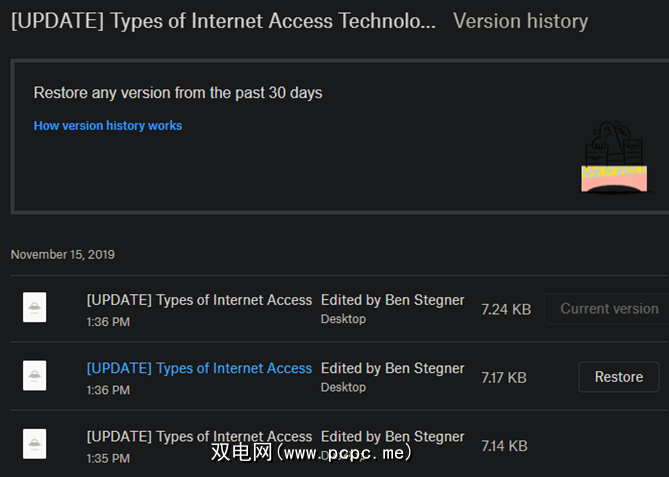Click the file name of the current version

pyautogui.click(x=199, y=300)
